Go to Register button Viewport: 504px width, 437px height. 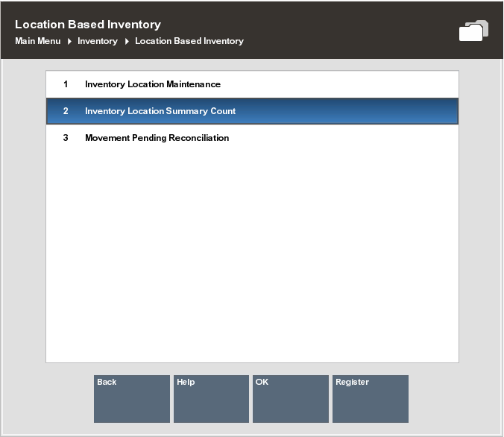[371, 399]
